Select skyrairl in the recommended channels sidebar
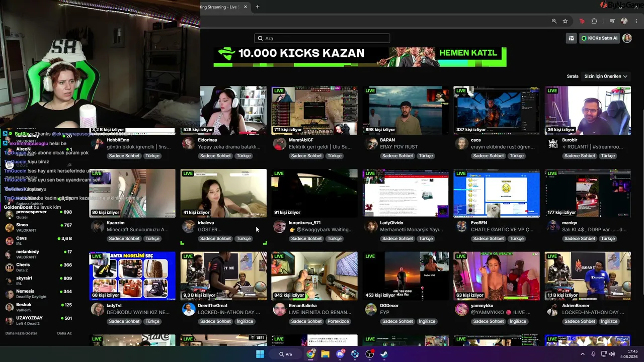 pos(39,281)
